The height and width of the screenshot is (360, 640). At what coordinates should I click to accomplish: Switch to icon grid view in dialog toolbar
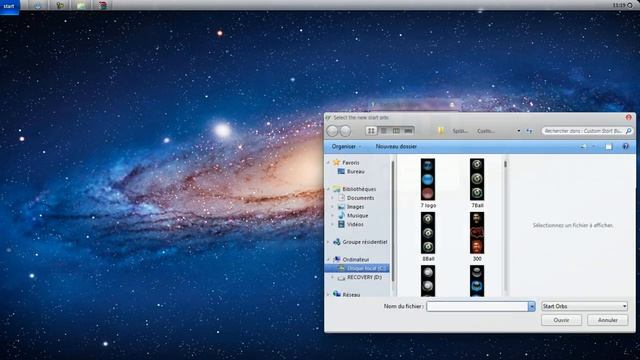tap(371, 131)
